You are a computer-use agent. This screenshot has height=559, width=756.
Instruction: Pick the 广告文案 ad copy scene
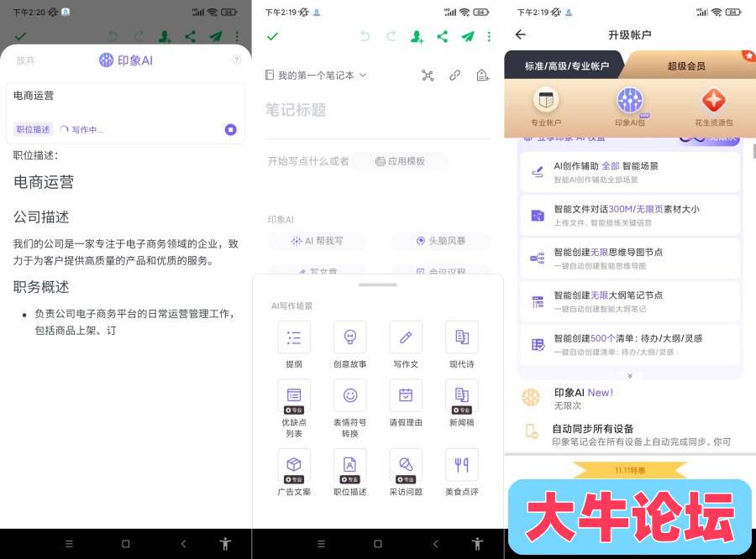tap(294, 465)
